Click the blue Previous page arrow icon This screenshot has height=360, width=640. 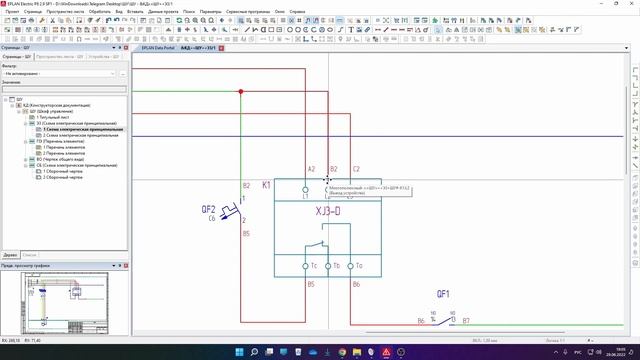(x=222, y=20)
